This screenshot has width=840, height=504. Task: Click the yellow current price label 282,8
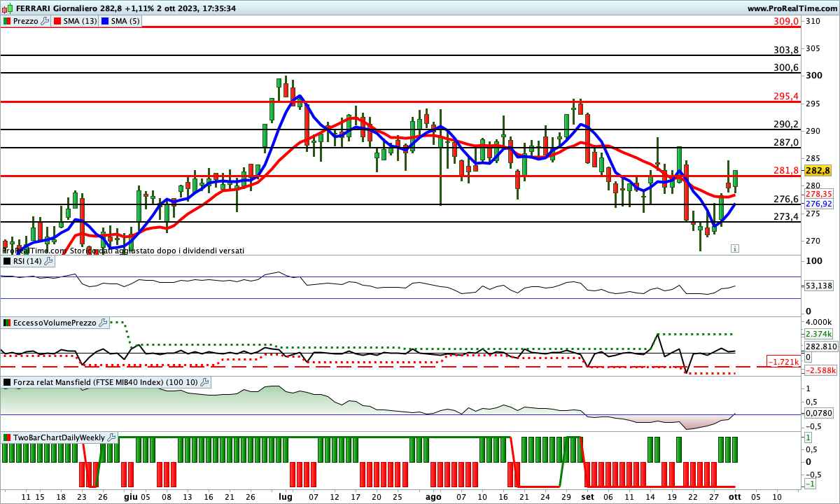tap(818, 170)
